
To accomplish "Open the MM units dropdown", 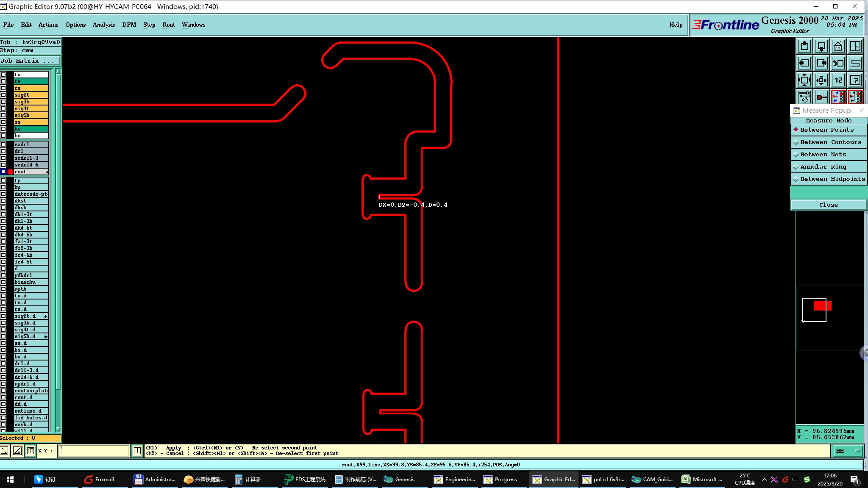I will coord(848,451).
